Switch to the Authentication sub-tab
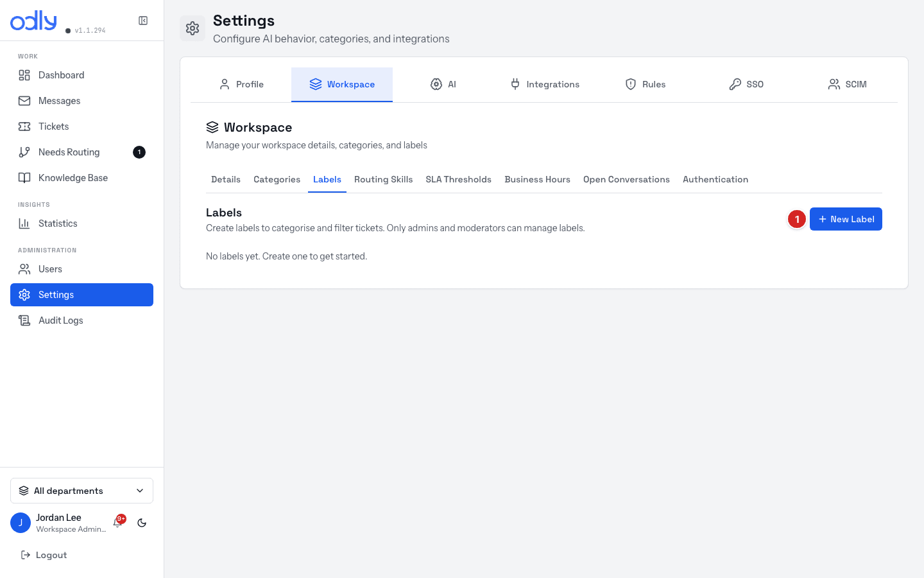The image size is (924, 578). coord(715,179)
